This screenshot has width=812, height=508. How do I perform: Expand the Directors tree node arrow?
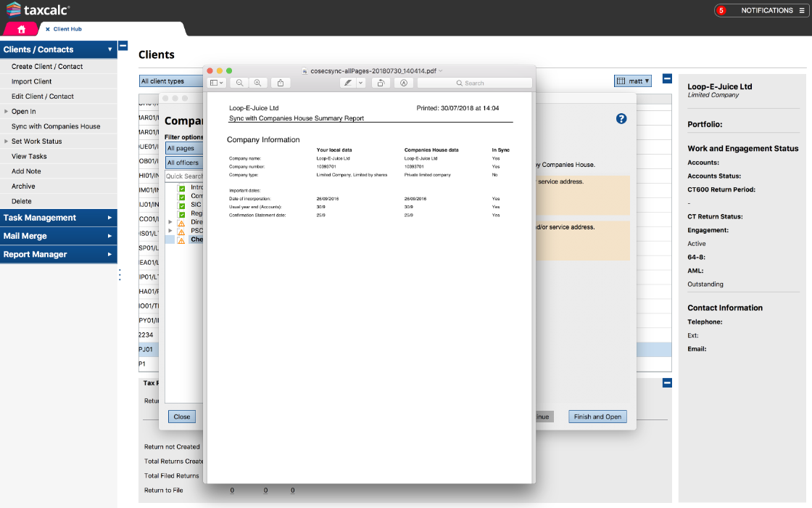[170, 222]
